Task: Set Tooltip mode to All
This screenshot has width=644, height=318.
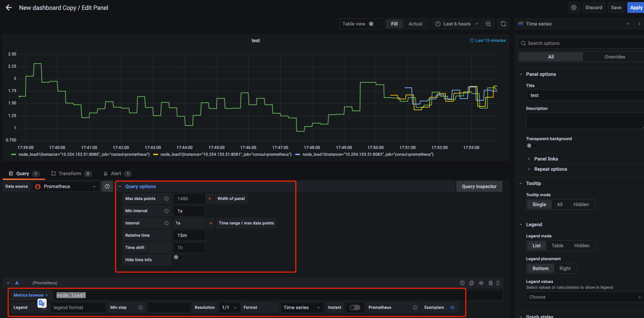Action: coord(560,204)
